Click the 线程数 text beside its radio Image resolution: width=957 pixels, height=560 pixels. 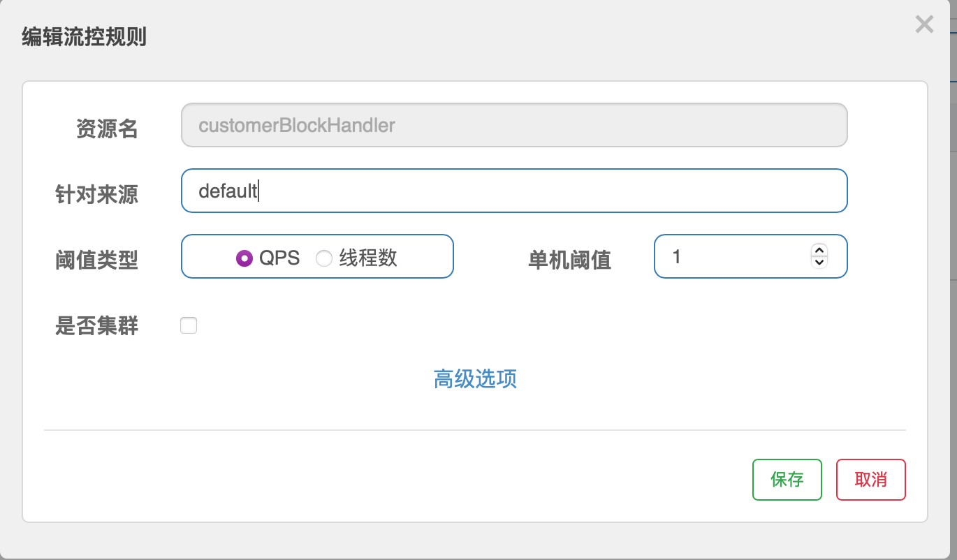point(368,258)
